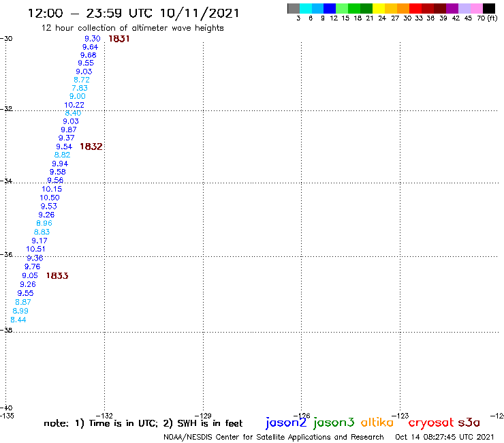The width and height of the screenshot is (504, 443).
Task: Click the 9.94 wave height reading
Action: (60, 164)
